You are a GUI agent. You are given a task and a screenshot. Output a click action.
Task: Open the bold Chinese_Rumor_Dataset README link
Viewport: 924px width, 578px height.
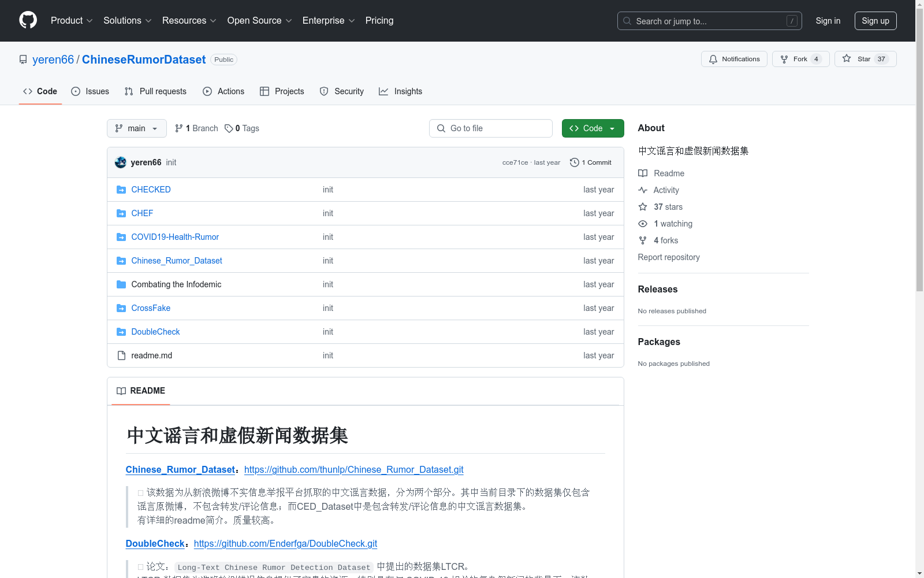[x=180, y=469]
